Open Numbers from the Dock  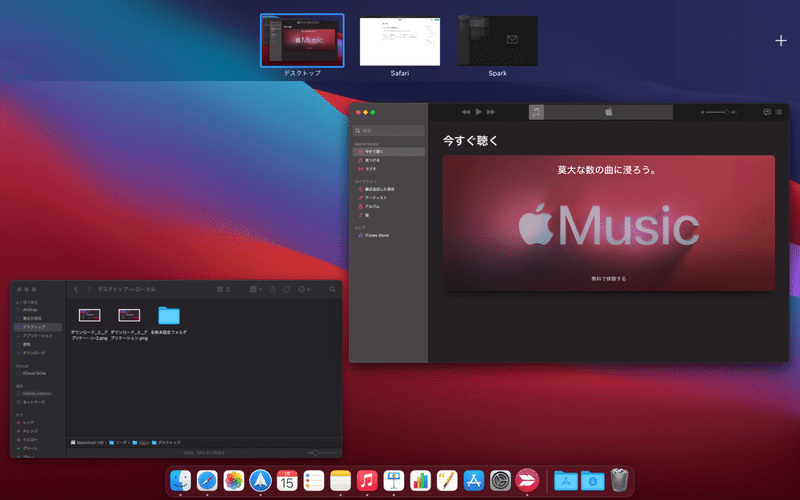point(420,481)
